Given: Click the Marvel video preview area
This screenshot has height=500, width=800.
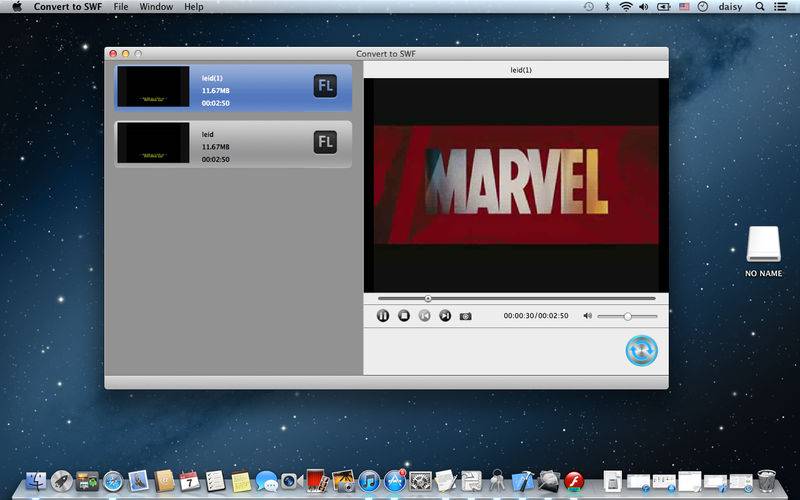Looking at the screenshot, I should pos(516,185).
